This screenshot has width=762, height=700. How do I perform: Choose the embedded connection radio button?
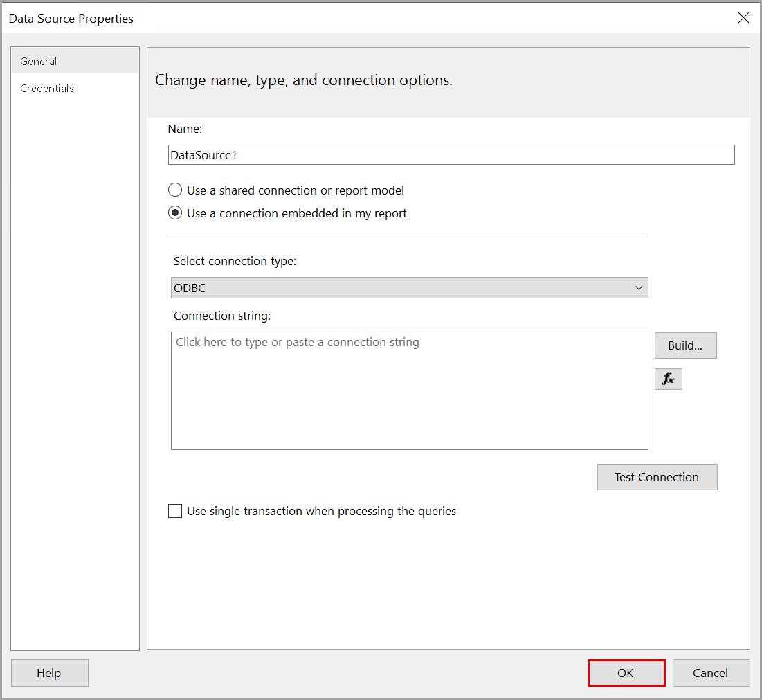coord(176,213)
